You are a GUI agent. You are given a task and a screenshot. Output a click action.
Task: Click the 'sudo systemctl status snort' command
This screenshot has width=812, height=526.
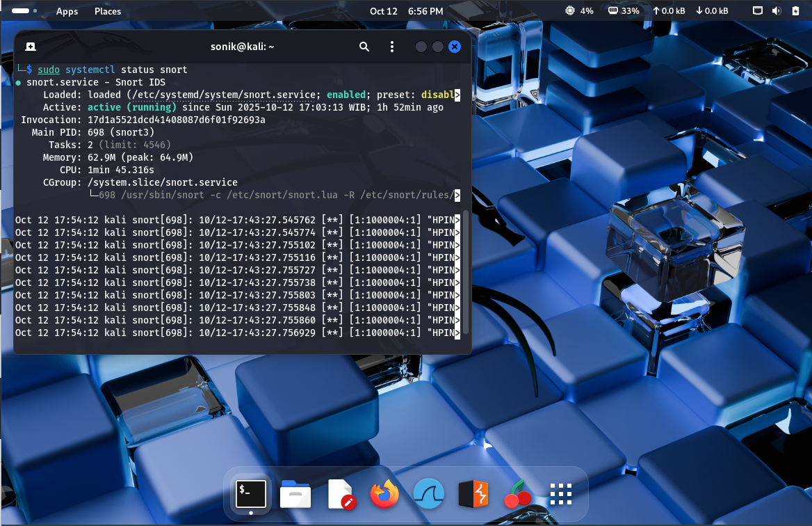tap(113, 70)
